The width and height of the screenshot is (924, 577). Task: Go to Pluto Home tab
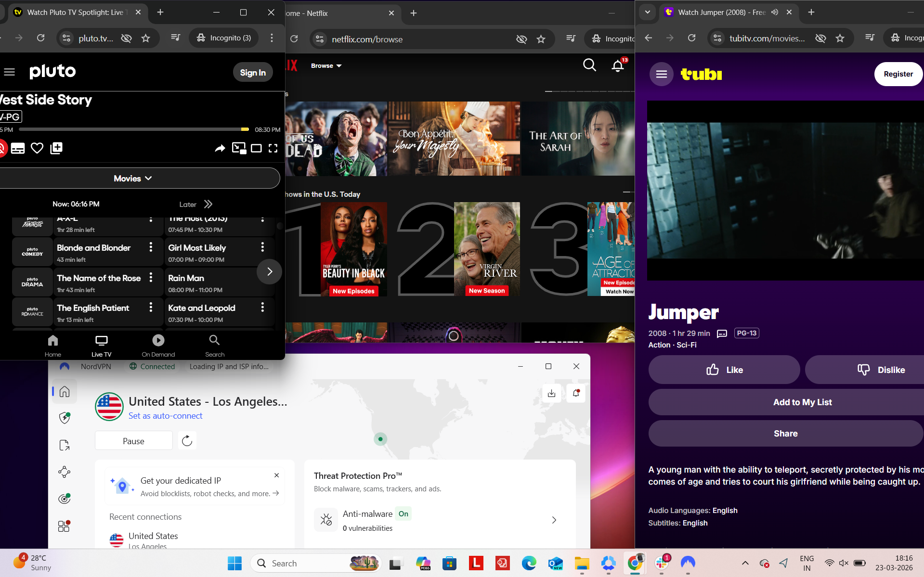pyautogui.click(x=53, y=346)
